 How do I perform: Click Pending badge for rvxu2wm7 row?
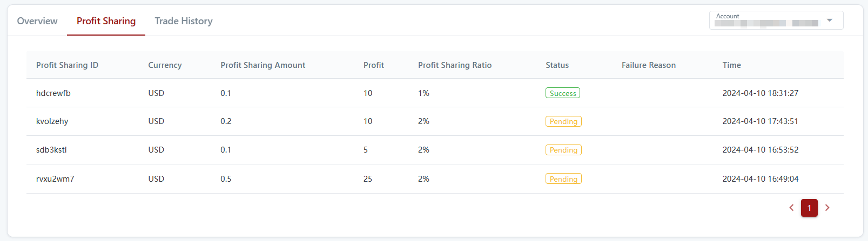pos(563,179)
